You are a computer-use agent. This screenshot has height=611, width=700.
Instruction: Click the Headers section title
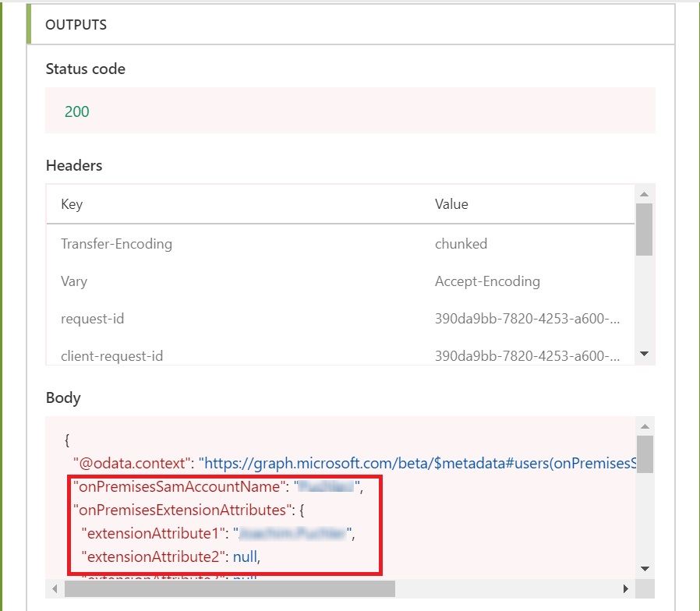[73, 165]
